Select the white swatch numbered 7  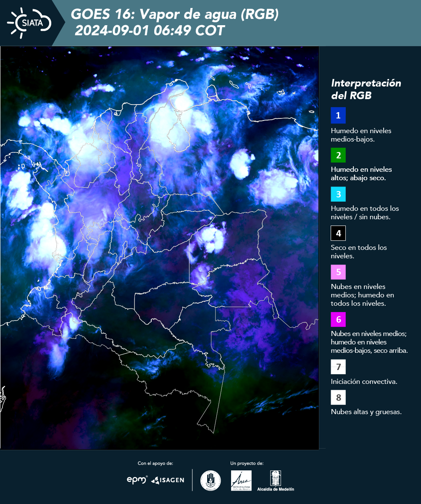click(338, 367)
